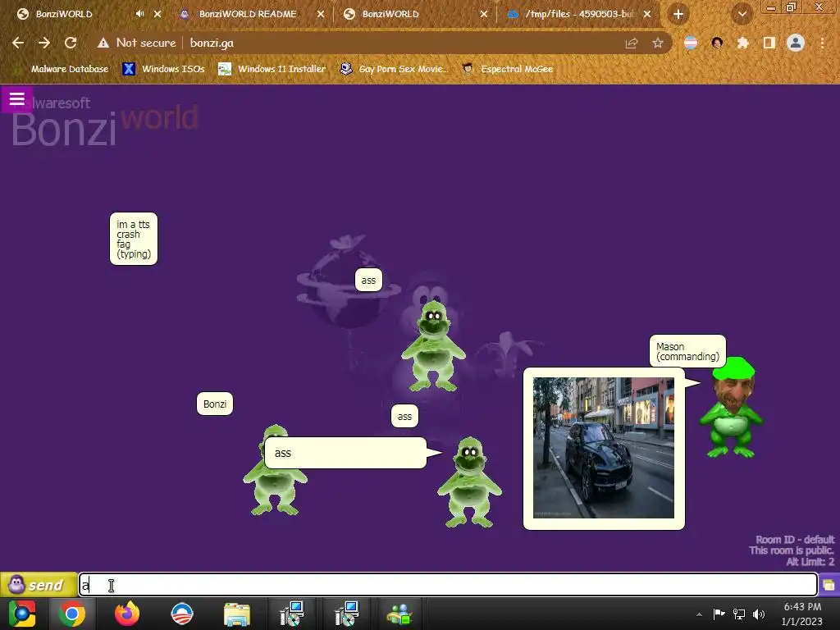Click the purple icon right of chat input
The height and width of the screenshot is (630, 840).
click(x=829, y=584)
